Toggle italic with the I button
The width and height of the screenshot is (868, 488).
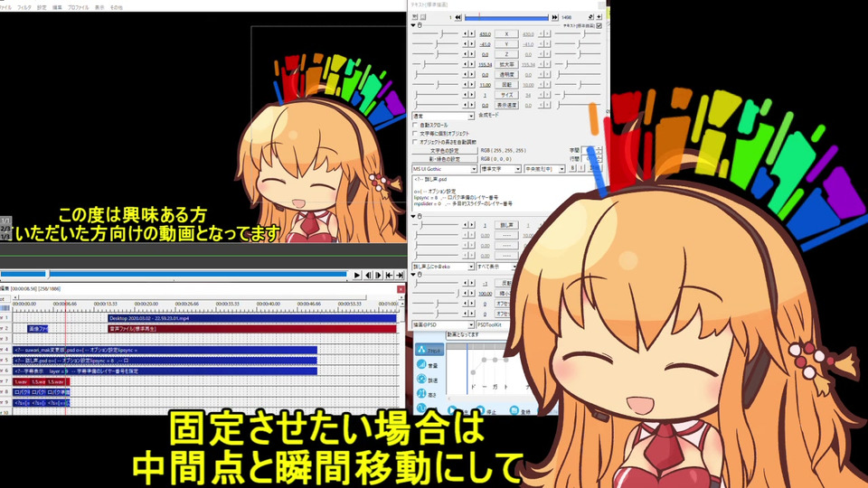pyautogui.click(x=581, y=168)
